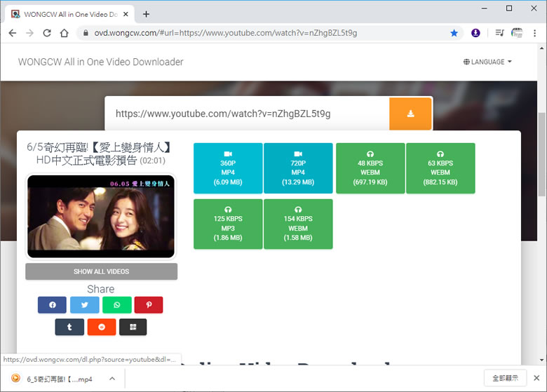Share on Tumblr
Viewport: 547px width, 392px height.
tap(69, 327)
